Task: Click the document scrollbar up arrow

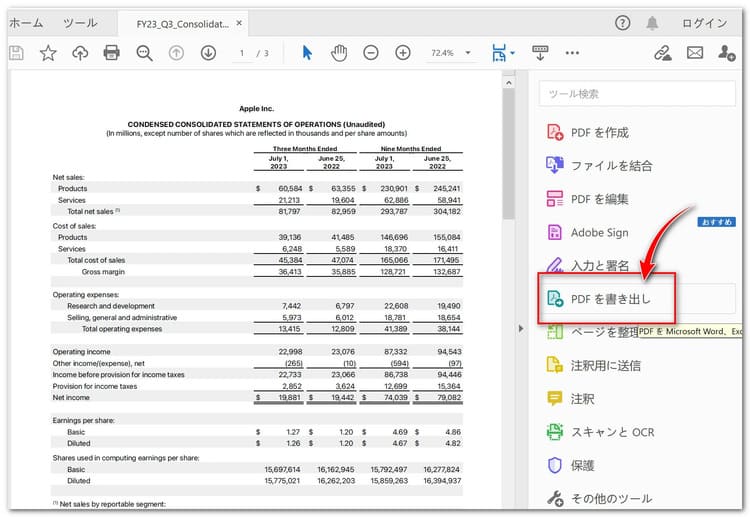Action: click(x=509, y=83)
